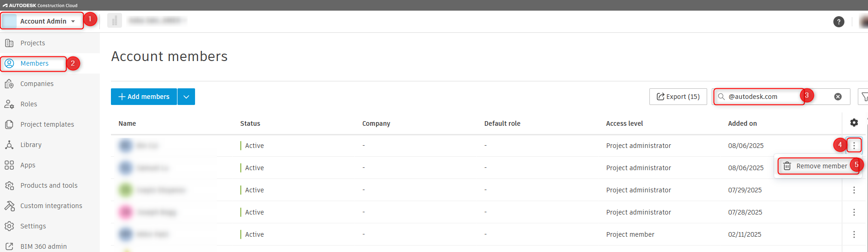
Task: Open Custom integrations in sidebar
Action: [51, 206]
